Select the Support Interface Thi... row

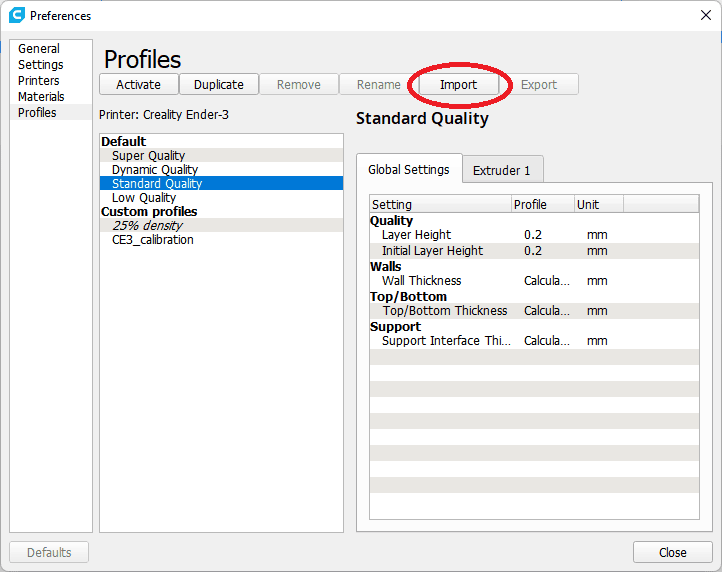click(534, 341)
